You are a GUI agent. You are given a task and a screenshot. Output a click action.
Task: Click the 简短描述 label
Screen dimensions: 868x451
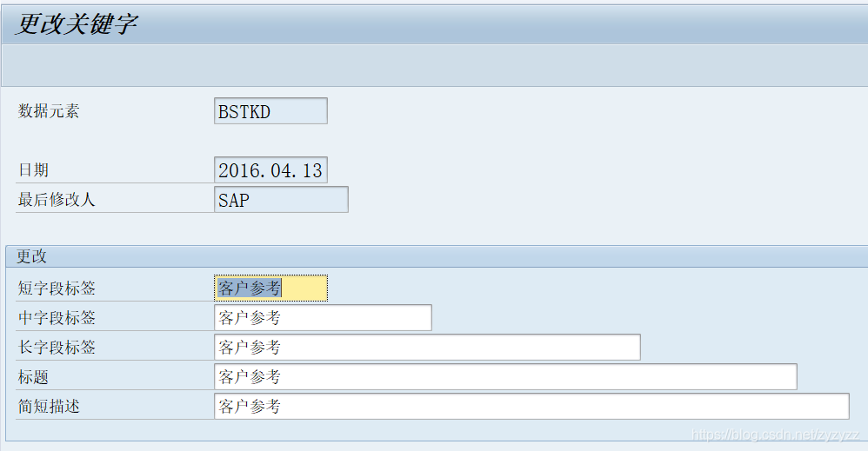coord(49,406)
